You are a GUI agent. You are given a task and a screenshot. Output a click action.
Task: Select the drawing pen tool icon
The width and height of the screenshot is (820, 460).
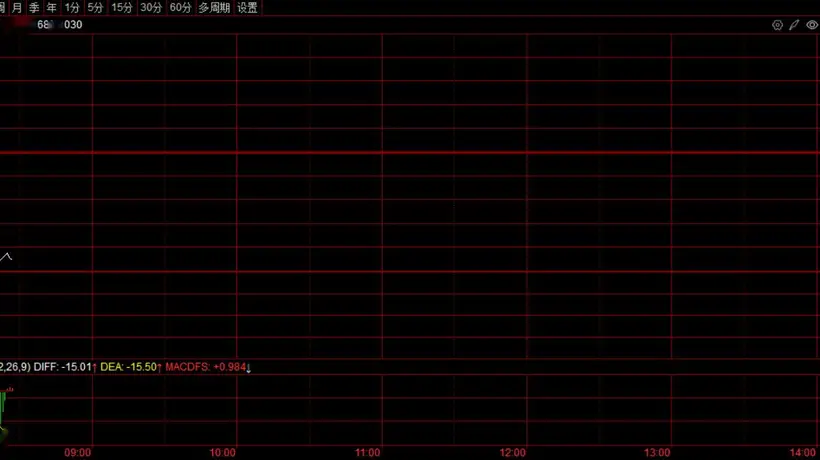pyautogui.click(x=794, y=25)
